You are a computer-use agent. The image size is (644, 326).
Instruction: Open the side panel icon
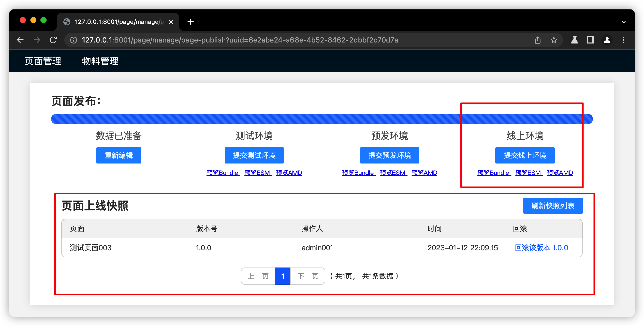(x=591, y=40)
